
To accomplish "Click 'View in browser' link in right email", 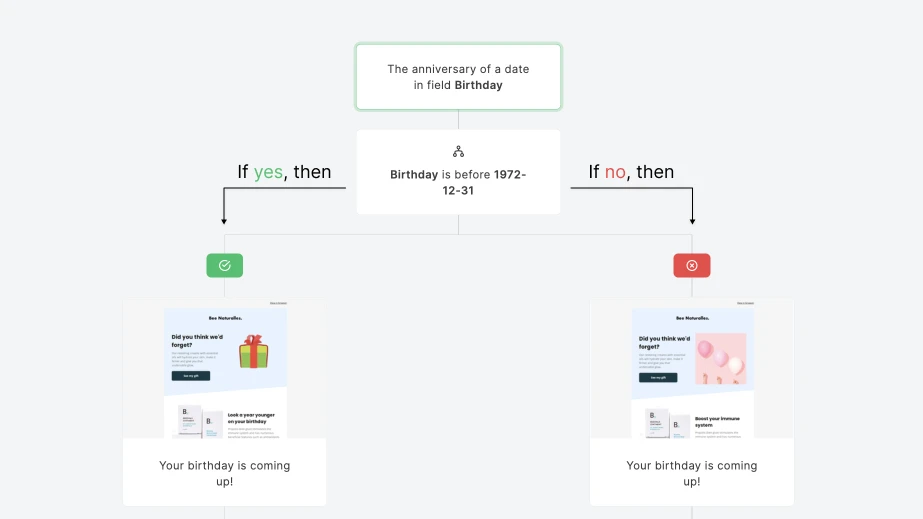I will pos(745,303).
